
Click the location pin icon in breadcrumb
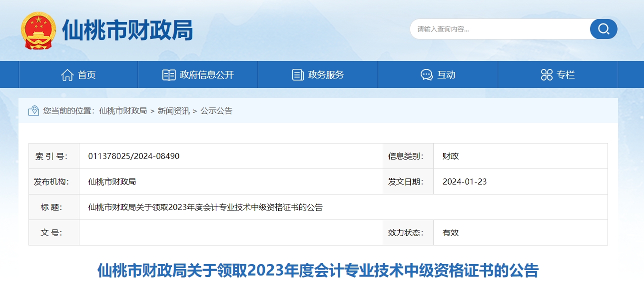click(33, 111)
